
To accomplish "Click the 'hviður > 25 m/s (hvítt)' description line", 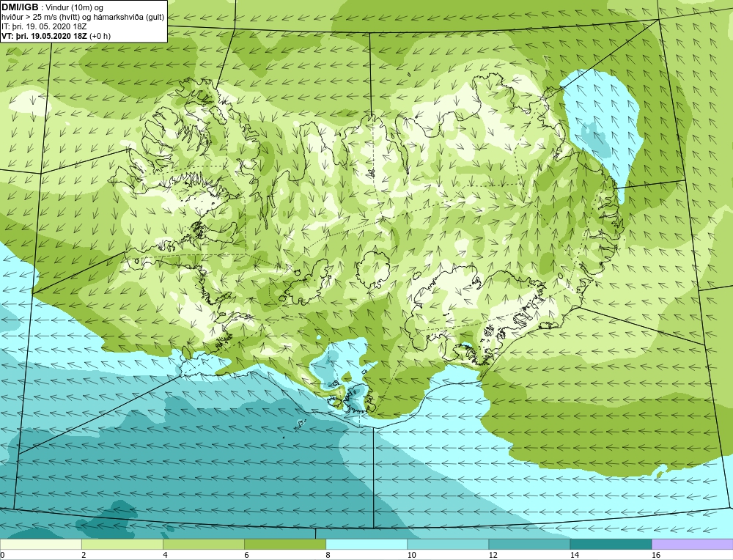I will point(83,18).
